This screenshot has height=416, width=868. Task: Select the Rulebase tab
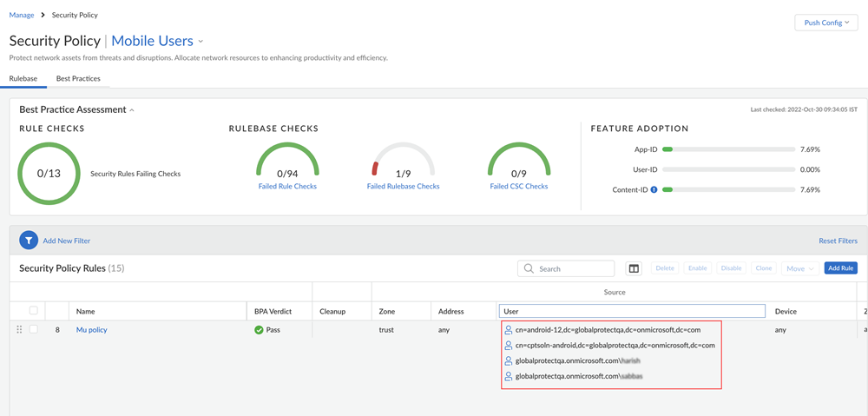23,78
